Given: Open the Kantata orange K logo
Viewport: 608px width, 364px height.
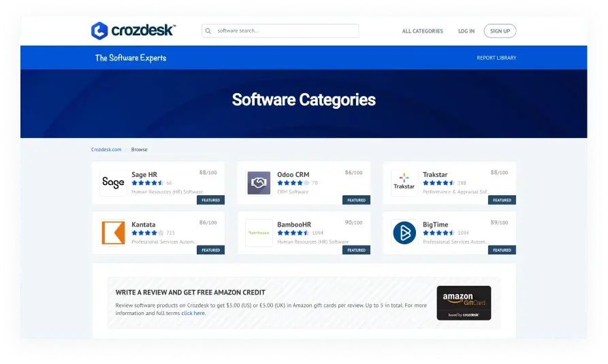Looking at the screenshot, I should [113, 233].
